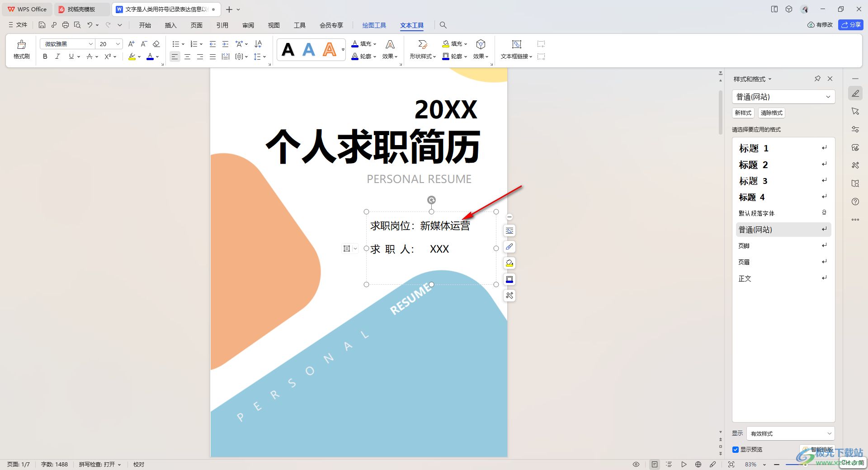Switch to outline view in status bar
Viewport: 868px width, 470px height.
669,464
